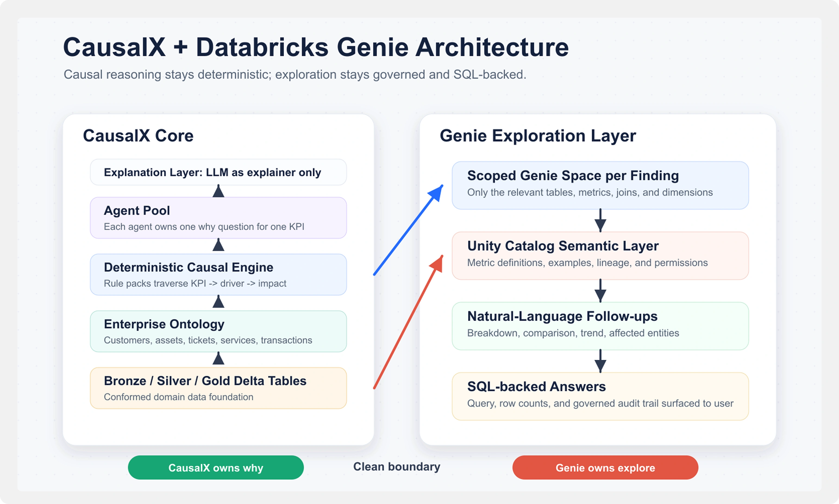The height and width of the screenshot is (504, 839).
Task: Select the "Agent Pool" heading
Action: pos(137,210)
